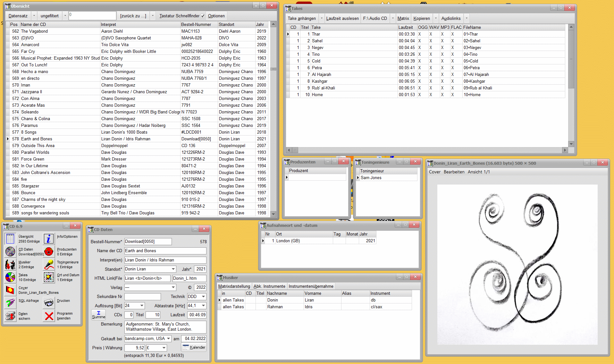The width and height of the screenshot is (614, 364).
Task: Open Musiker via the musicians icon
Action: click(10, 264)
